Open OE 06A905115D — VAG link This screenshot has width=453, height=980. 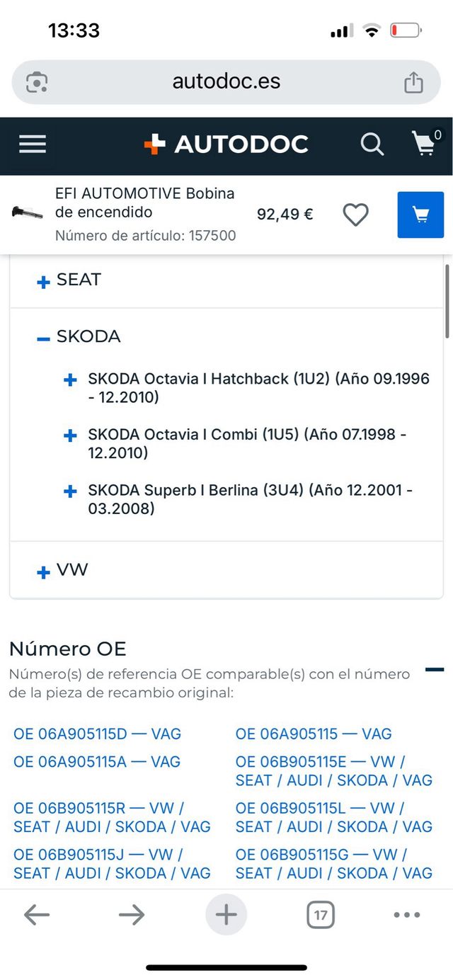click(x=97, y=734)
